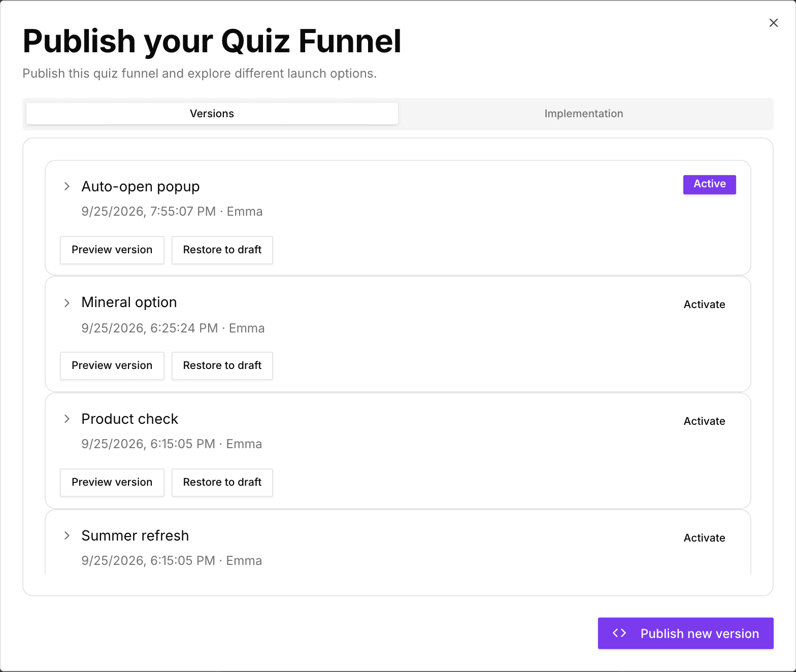796x672 pixels.
Task: Preview the Mineral option version
Action: (x=112, y=365)
